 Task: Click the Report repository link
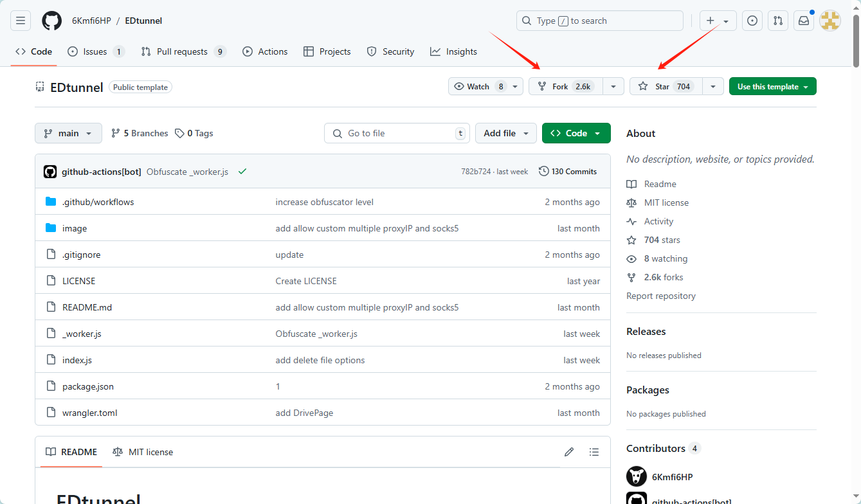(x=661, y=296)
